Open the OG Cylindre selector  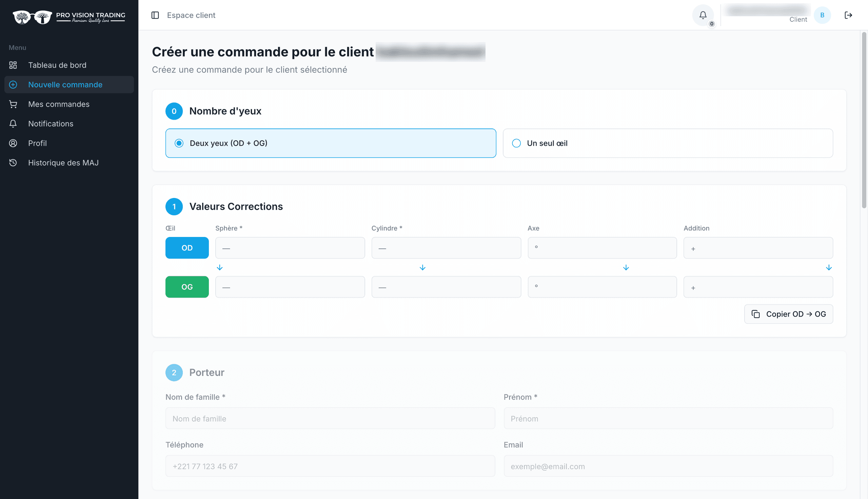click(x=446, y=287)
